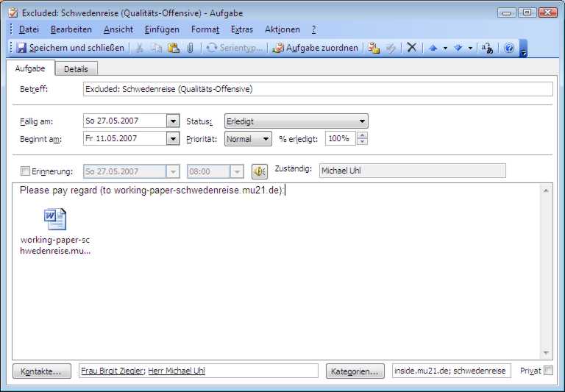Click the paperclip attach file icon
The width and height of the screenshot is (565, 392).
[191, 48]
